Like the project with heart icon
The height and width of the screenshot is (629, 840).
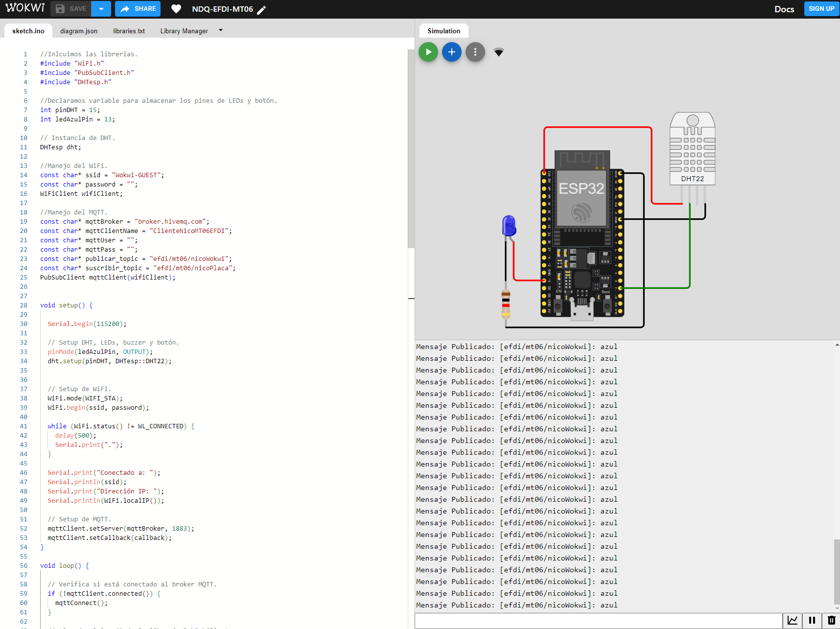click(x=176, y=9)
